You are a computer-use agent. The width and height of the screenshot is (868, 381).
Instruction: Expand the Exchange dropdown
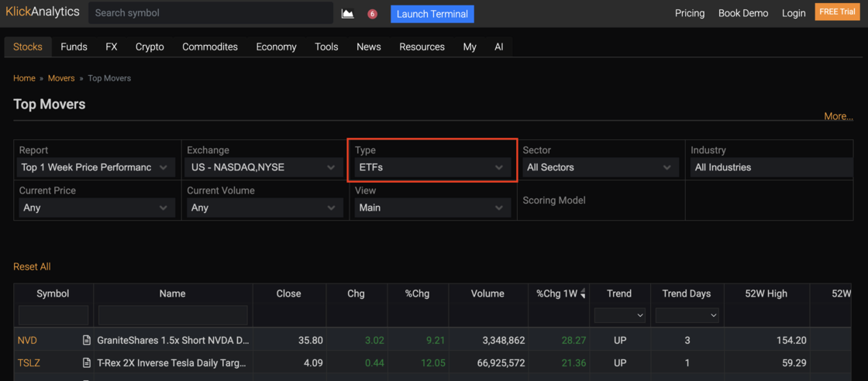[x=263, y=167]
